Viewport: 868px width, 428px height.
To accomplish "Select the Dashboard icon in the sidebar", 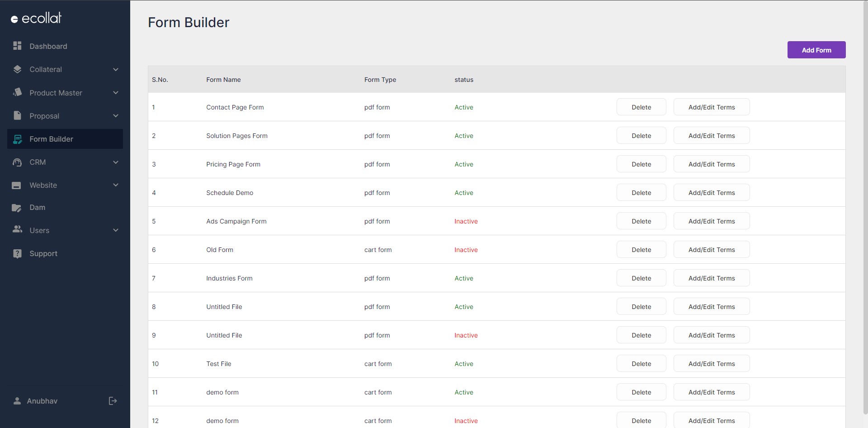I will click(17, 46).
